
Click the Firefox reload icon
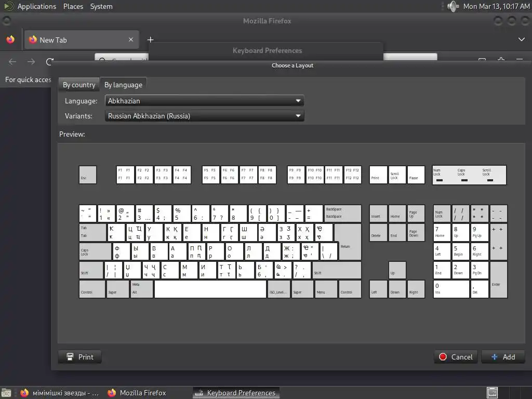pyautogui.click(x=49, y=61)
